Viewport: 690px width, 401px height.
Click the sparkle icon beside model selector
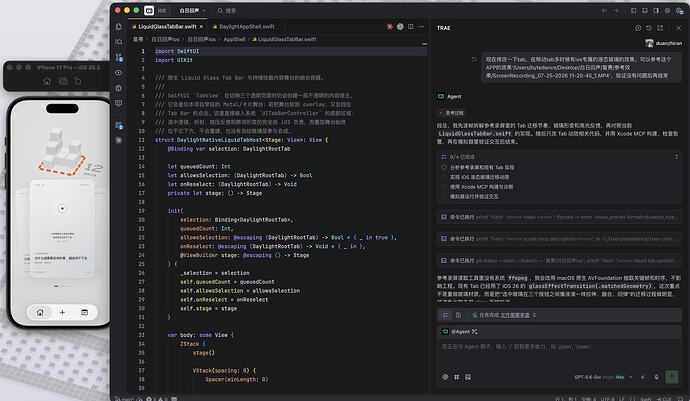click(643, 377)
